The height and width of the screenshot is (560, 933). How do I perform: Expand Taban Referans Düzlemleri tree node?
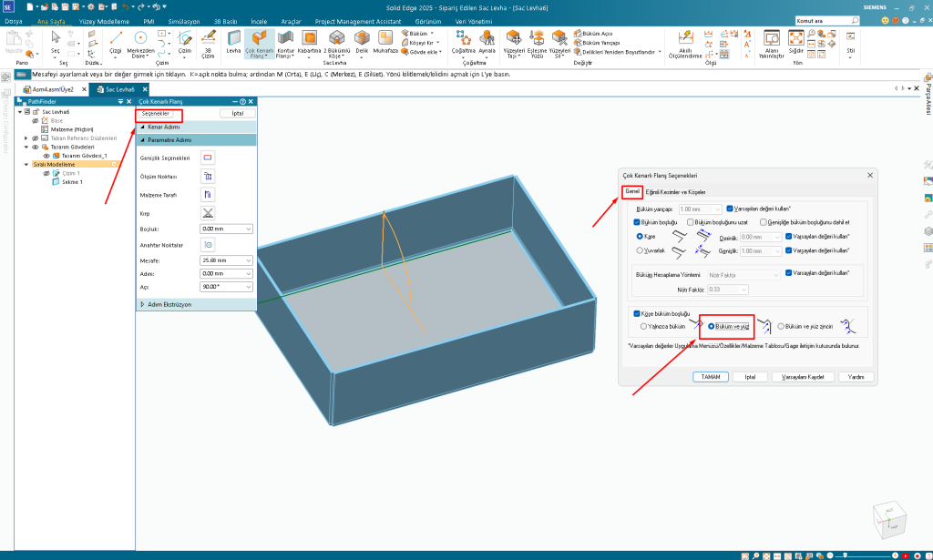coord(26,137)
